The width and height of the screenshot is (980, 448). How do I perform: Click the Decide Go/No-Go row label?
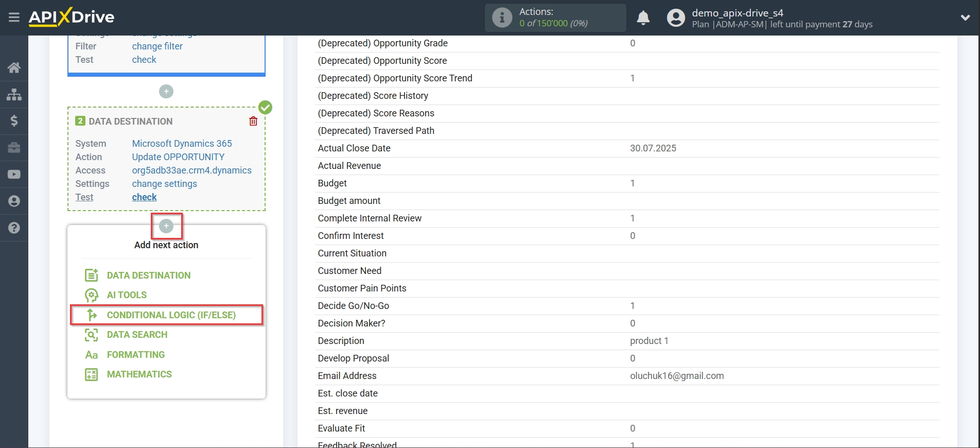tap(354, 306)
